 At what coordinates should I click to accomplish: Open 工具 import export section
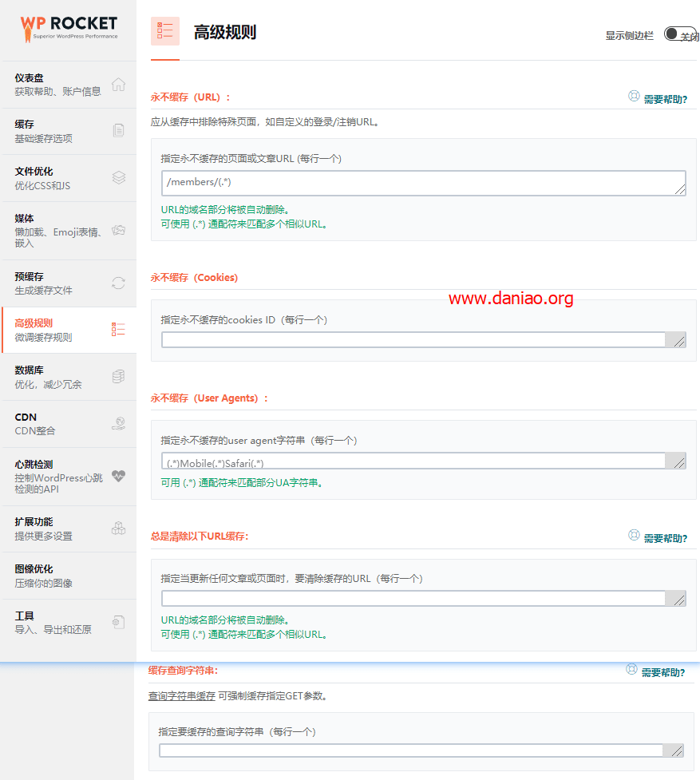69,622
